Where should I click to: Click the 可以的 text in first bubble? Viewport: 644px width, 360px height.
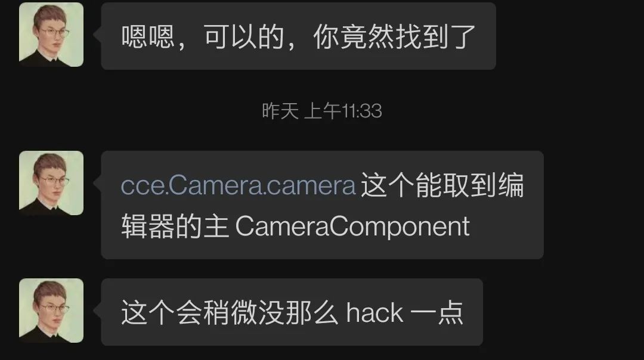click(244, 36)
